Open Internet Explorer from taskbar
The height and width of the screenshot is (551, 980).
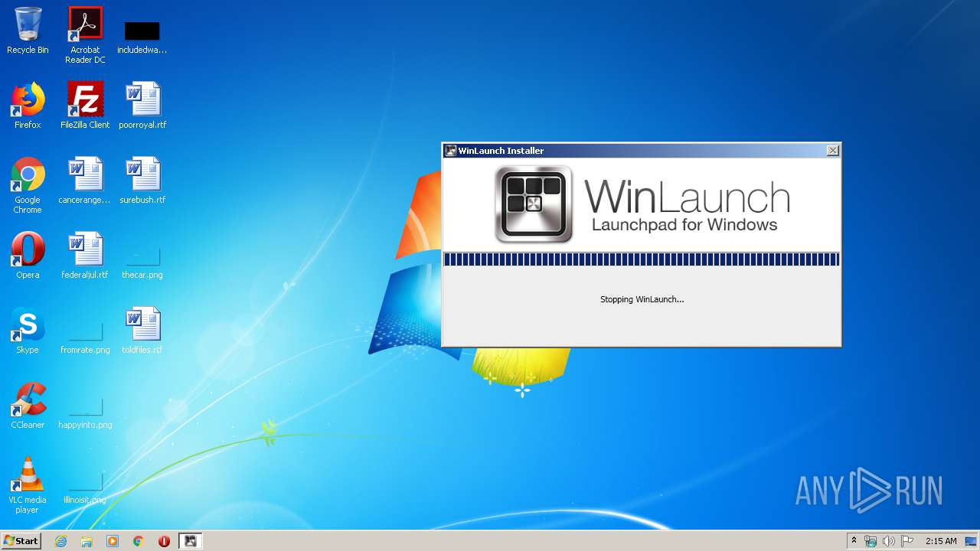(x=61, y=541)
